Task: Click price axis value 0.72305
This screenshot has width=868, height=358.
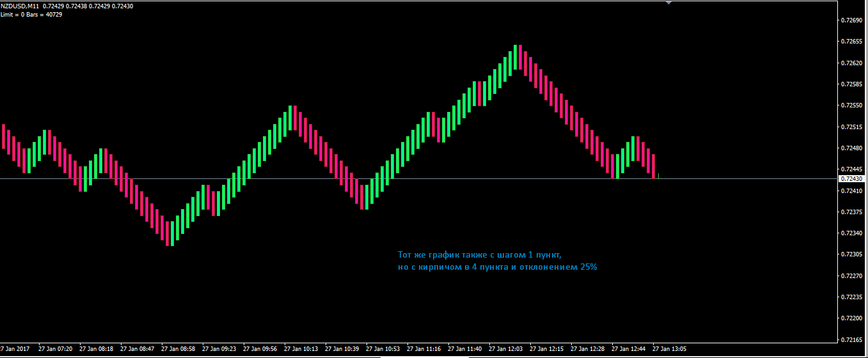Action: click(x=851, y=254)
